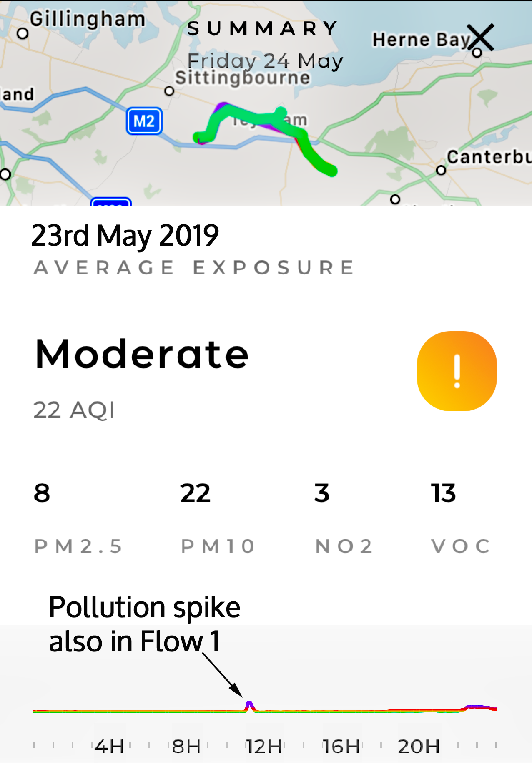The height and width of the screenshot is (767, 532).
Task: Close the summary screen with X
Action: tap(480, 38)
